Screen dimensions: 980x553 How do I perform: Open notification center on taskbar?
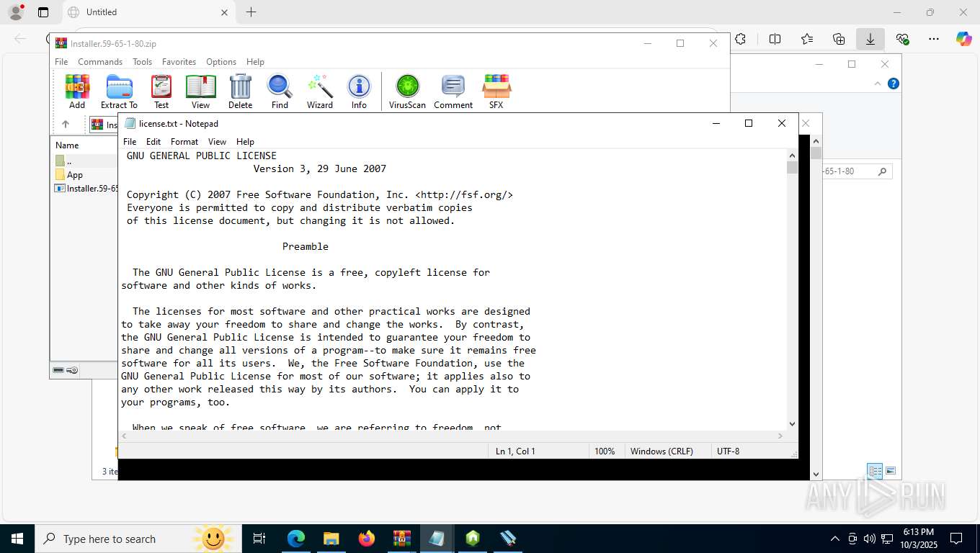tap(956, 539)
